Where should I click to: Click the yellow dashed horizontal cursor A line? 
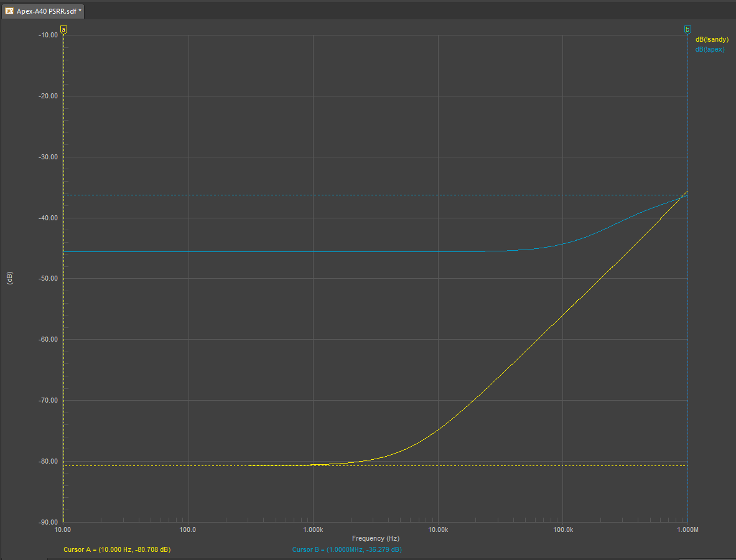[376, 466]
